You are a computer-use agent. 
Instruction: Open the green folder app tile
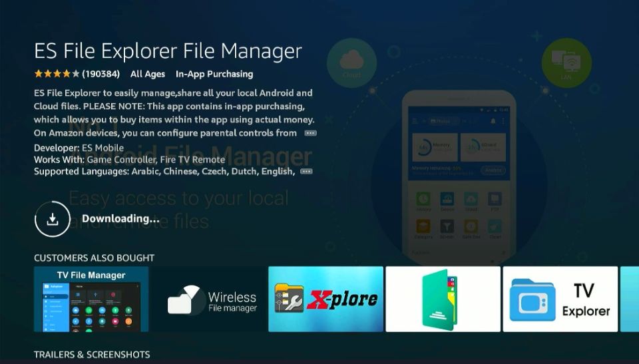point(443,299)
